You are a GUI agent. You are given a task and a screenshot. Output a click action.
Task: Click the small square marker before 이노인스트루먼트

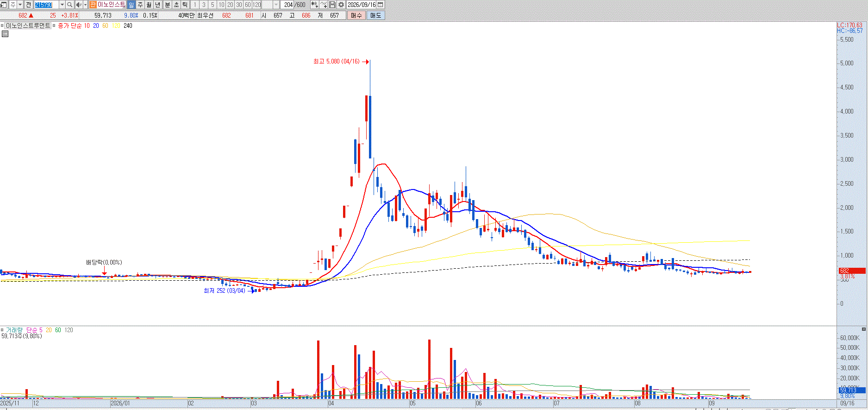pyautogui.click(x=2, y=25)
